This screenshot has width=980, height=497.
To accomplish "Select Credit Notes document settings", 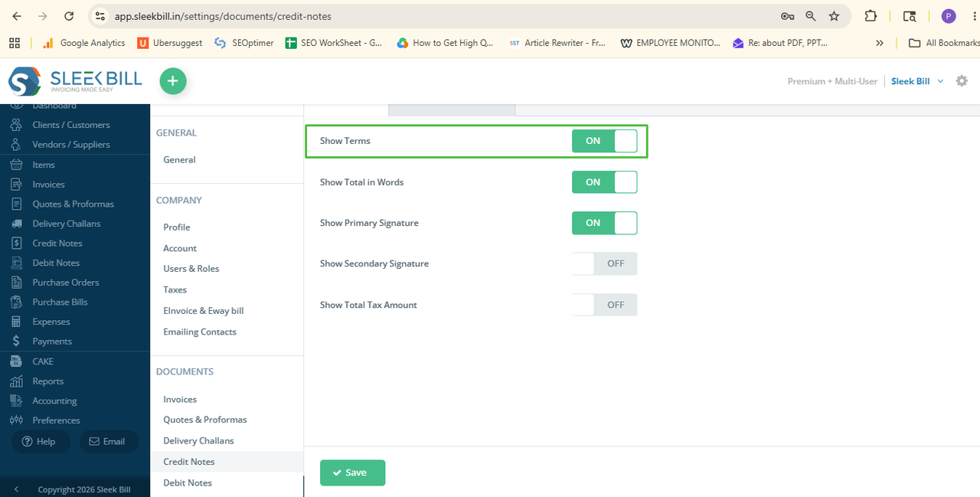I will tap(189, 462).
